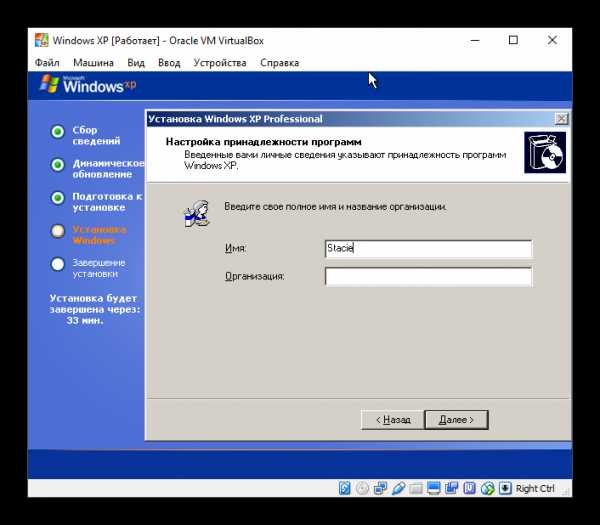Image resolution: width=600 pixels, height=525 pixels.
Task: Go back with the '< Назад' button
Action: pos(392,420)
